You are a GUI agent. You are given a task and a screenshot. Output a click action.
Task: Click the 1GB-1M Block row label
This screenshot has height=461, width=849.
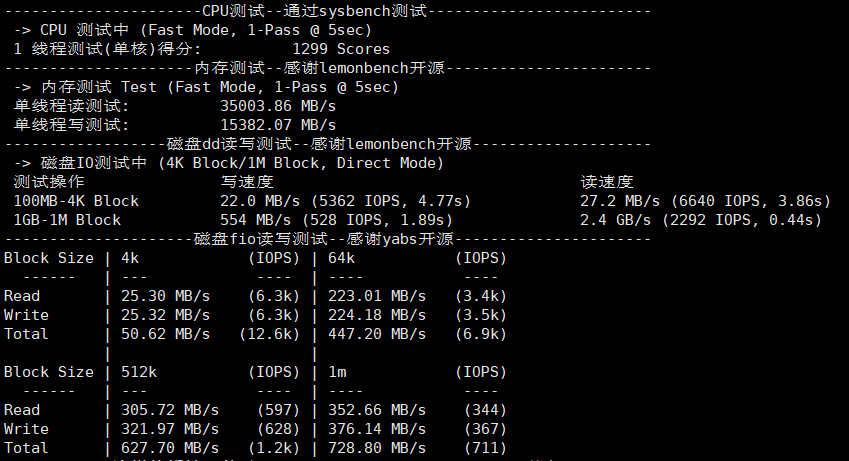tap(67, 220)
